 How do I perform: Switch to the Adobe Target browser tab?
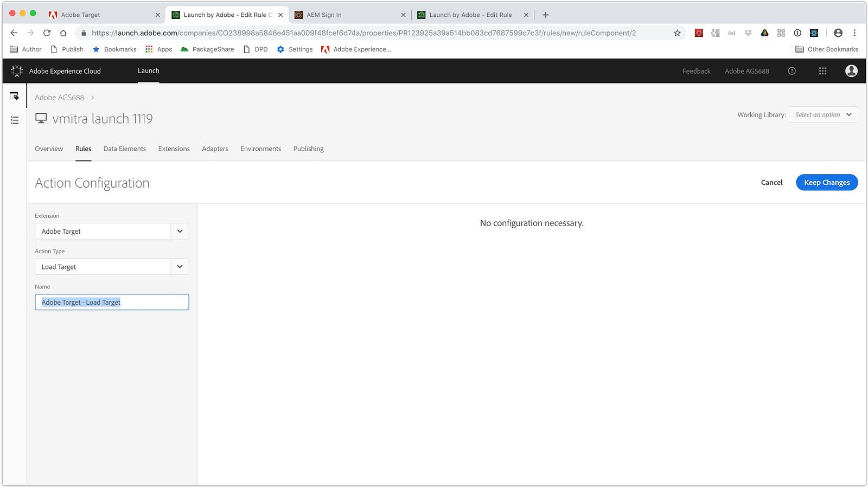point(103,15)
